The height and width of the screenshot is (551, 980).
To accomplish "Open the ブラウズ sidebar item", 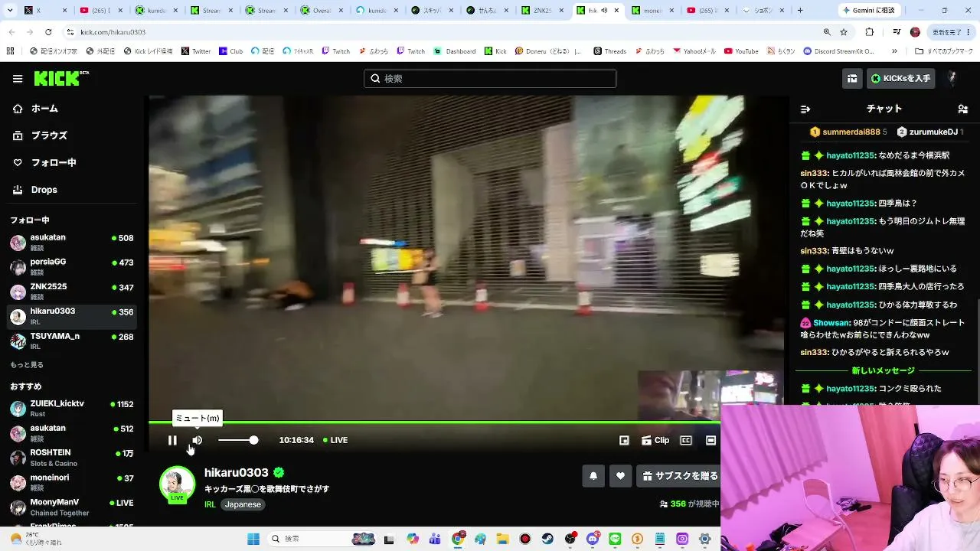I will (x=73, y=135).
